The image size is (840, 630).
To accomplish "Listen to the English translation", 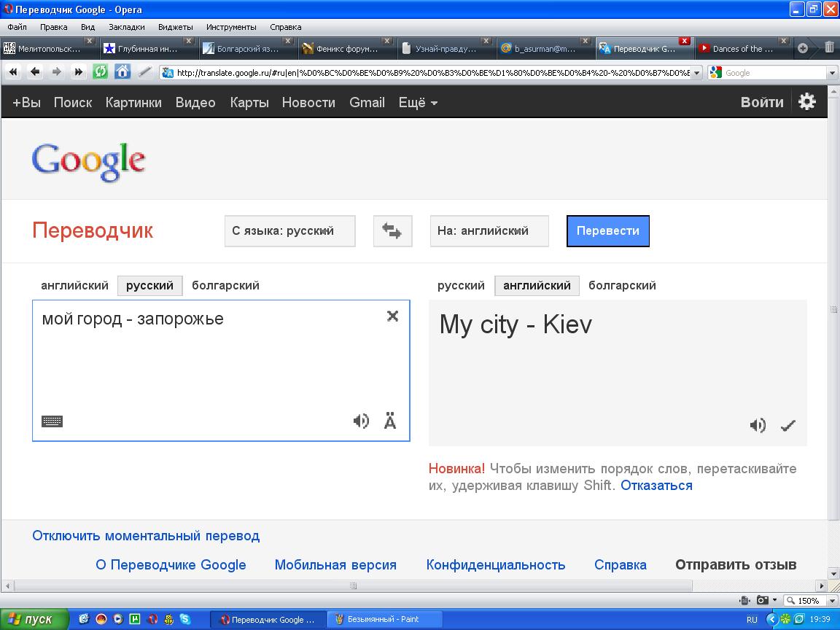I will [758, 425].
